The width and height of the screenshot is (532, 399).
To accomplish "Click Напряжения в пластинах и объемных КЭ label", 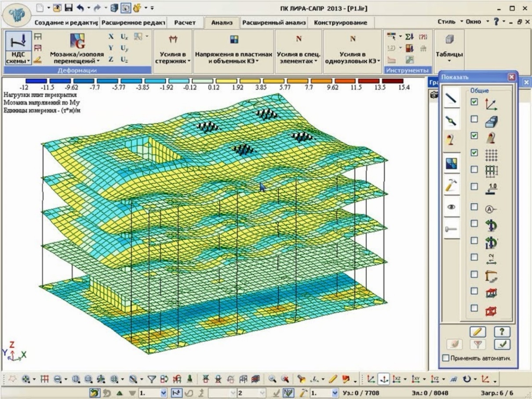I will (x=234, y=58).
